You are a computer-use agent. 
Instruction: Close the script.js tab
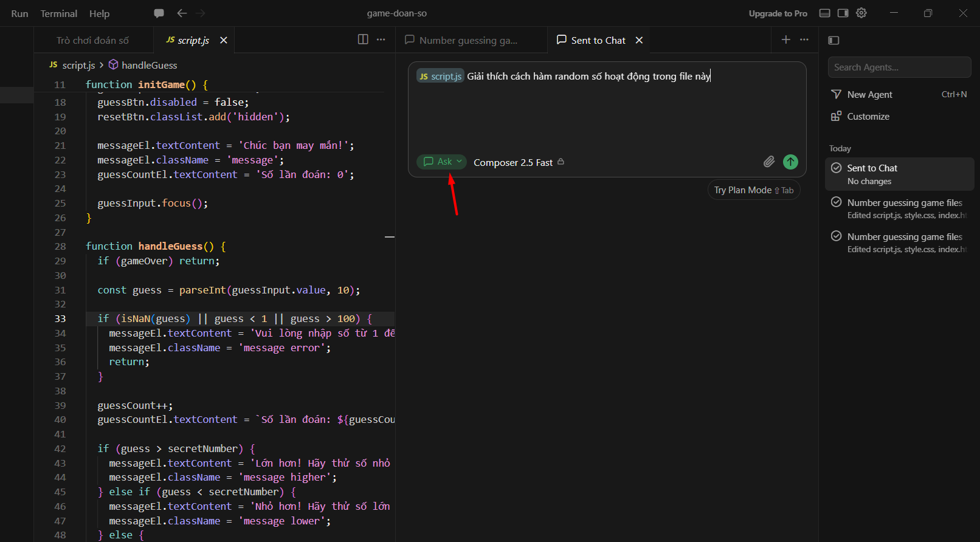[224, 40]
